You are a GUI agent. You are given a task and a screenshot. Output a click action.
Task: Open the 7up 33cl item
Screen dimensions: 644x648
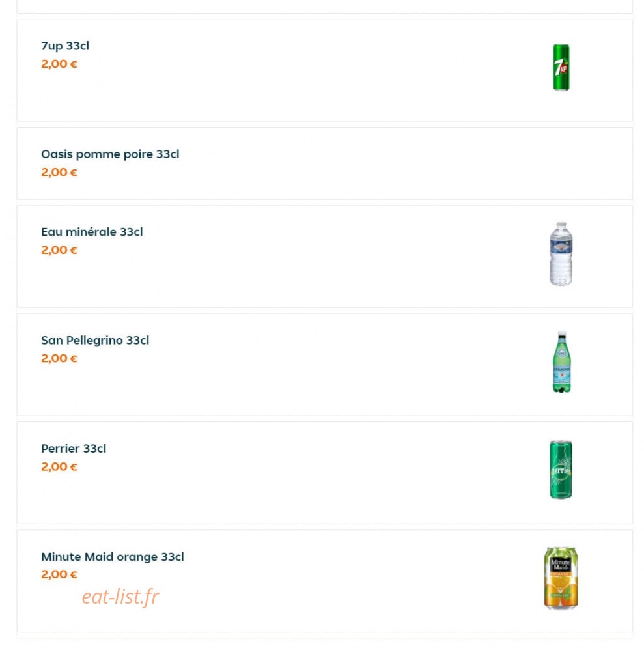[x=65, y=46]
